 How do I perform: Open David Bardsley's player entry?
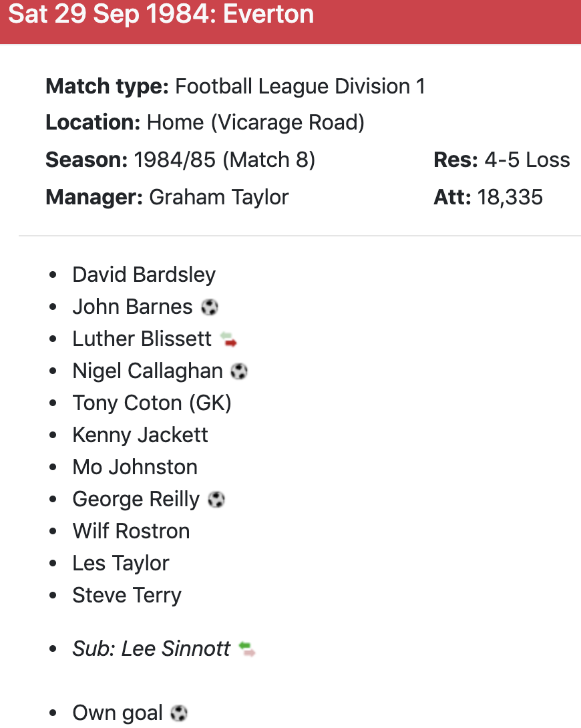tap(144, 275)
